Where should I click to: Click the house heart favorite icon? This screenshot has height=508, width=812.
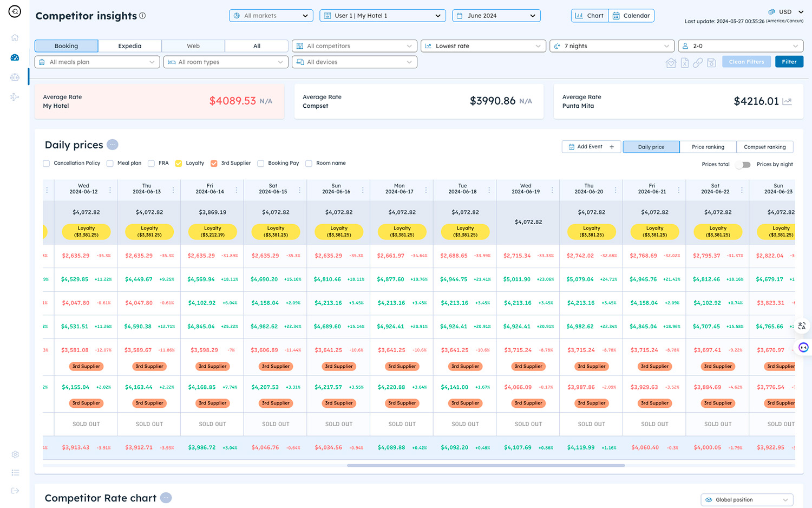pos(671,63)
